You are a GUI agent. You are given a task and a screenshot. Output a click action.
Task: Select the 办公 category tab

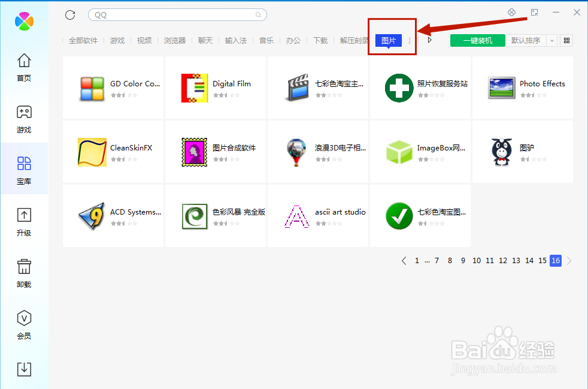(293, 41)
